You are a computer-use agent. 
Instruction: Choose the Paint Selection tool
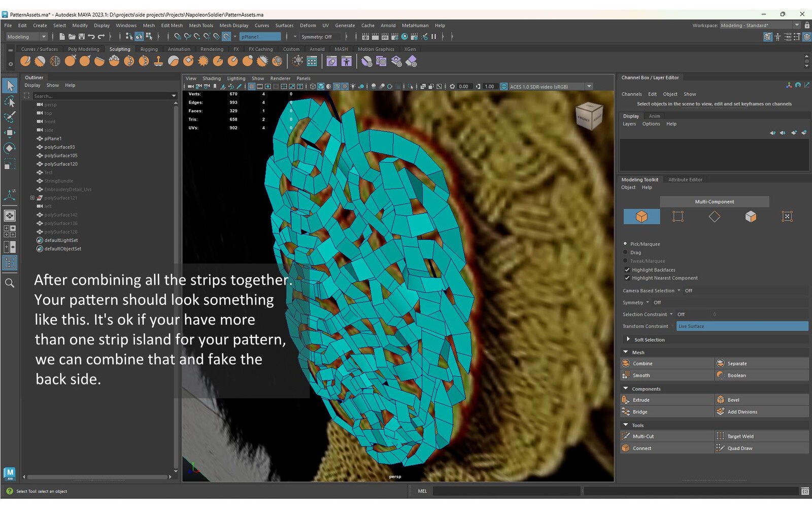click(10, 117)
